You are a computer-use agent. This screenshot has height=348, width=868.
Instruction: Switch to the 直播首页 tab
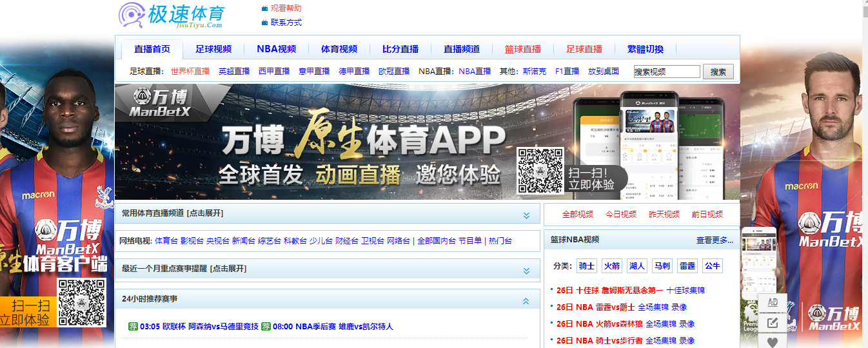click(152, 49)
